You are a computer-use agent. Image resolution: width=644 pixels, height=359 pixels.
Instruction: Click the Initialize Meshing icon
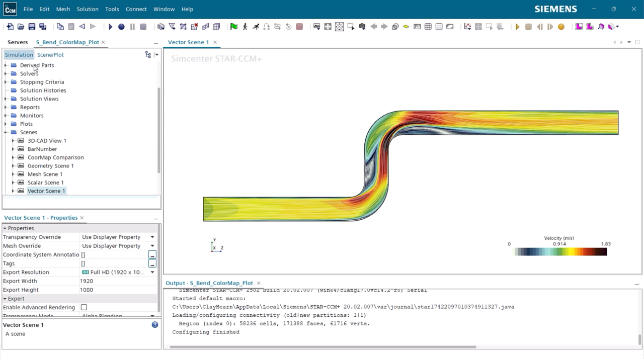coord(172,27)
